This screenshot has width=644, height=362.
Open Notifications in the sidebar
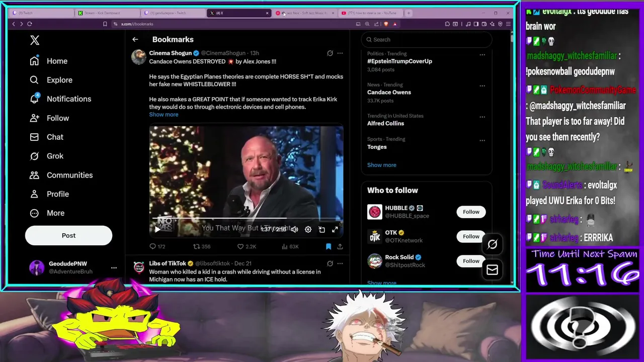[x=60, y=99]
